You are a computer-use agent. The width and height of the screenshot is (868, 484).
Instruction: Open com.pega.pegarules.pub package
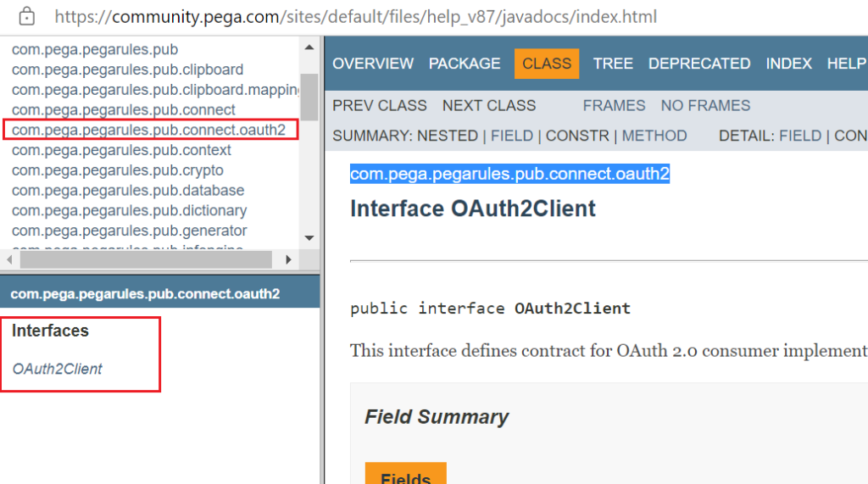coord(95,49)
